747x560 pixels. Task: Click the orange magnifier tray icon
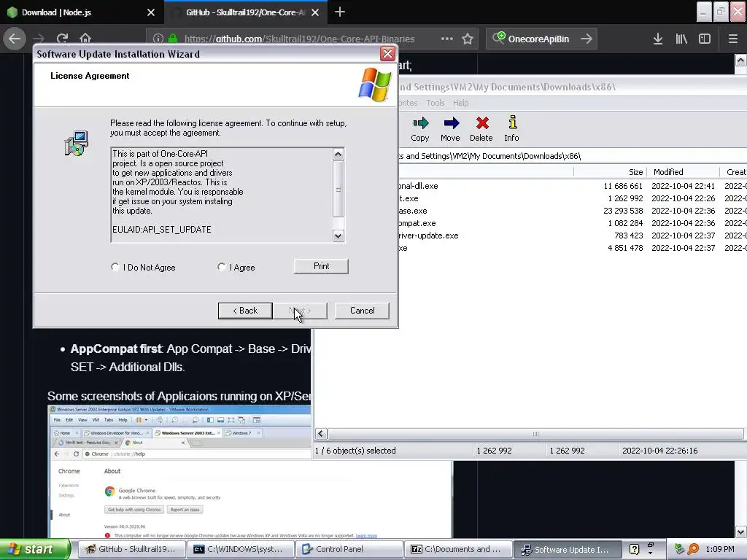tap(693, 549)
